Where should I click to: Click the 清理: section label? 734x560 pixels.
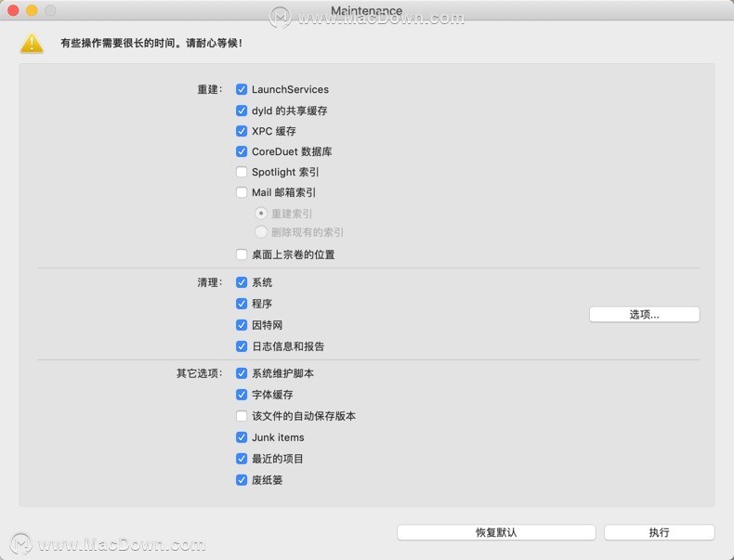pyautogui.click(x=210, y=282)
